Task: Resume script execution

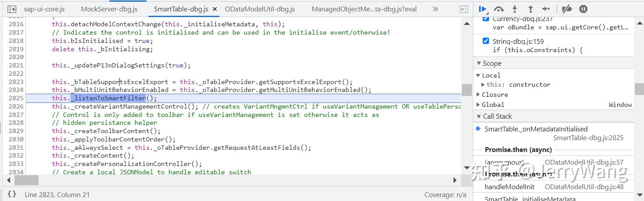Action: (x=483, y=9)
